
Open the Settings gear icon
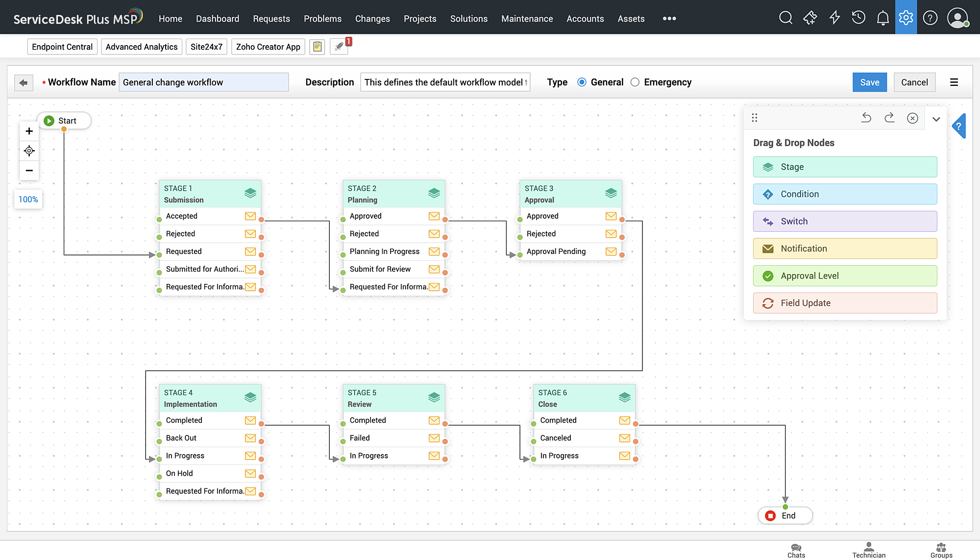point(906,17)
